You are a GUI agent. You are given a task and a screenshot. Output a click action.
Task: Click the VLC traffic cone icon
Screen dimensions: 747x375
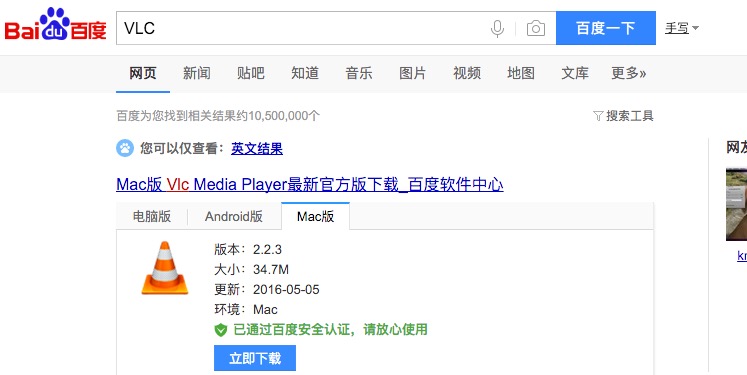(164, 268)
